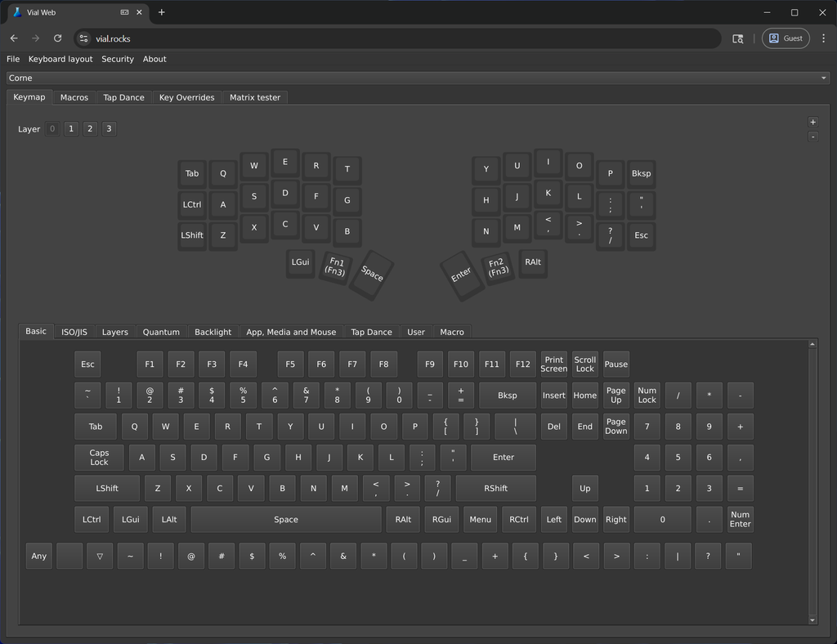
Task: Switch to Layer 2
Action: pos(90,128)
